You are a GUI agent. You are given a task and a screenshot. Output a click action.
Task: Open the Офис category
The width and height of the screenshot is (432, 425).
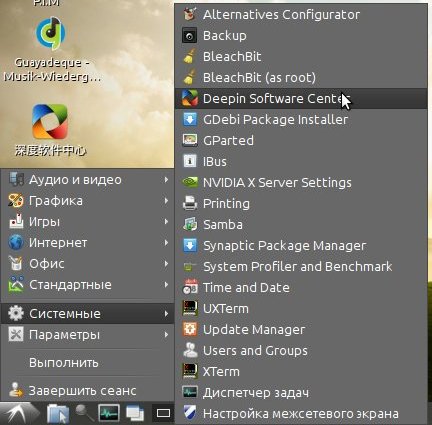coord(88,264)
